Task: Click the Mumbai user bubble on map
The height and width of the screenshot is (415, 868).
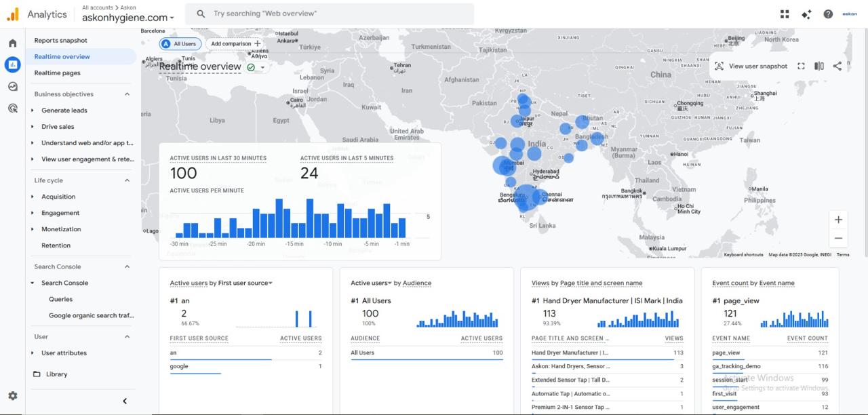Action: coord(504,165)
